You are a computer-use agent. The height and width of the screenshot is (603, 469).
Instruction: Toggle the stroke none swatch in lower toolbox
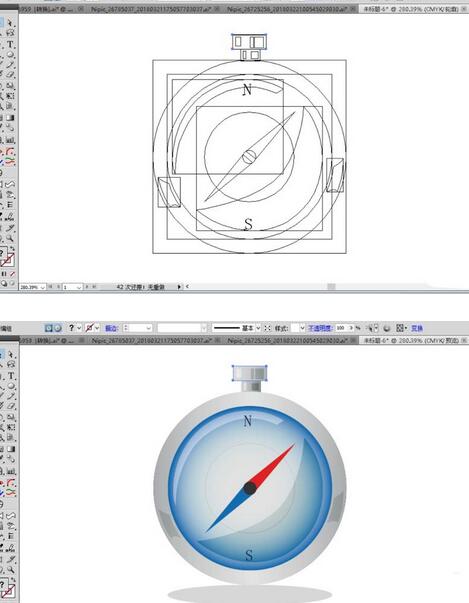tap(8, 592)
